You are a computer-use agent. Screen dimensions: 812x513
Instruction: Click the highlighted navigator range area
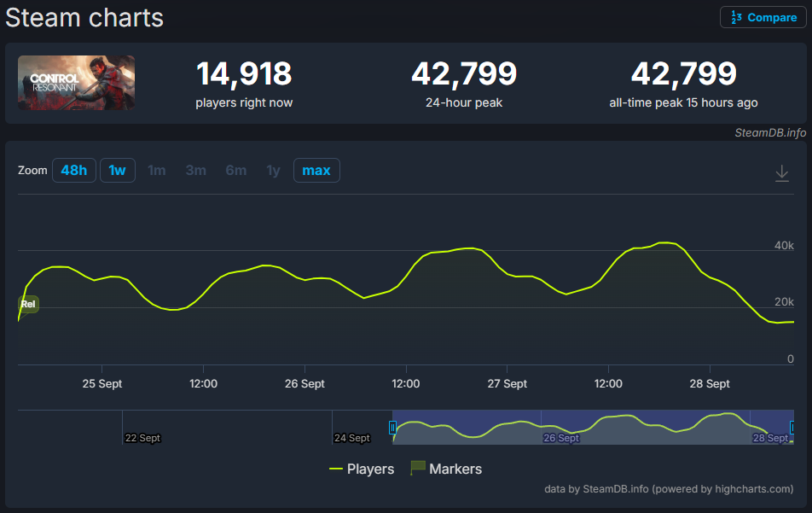pos(593,427)
